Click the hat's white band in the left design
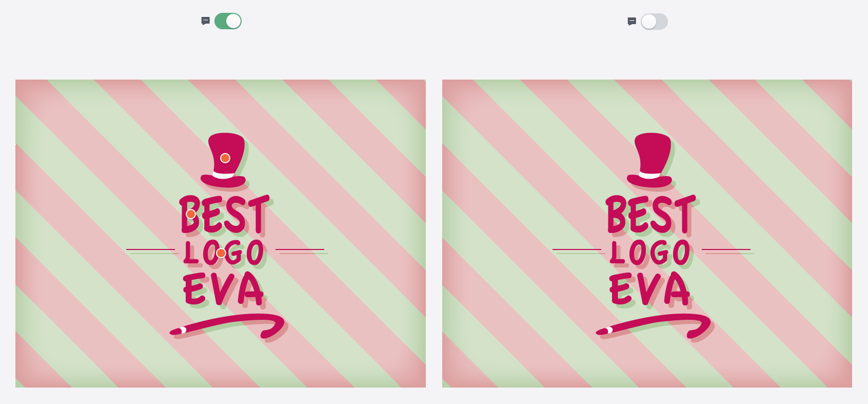Viewport: 868px width, 404px height. tap(224, 176)
